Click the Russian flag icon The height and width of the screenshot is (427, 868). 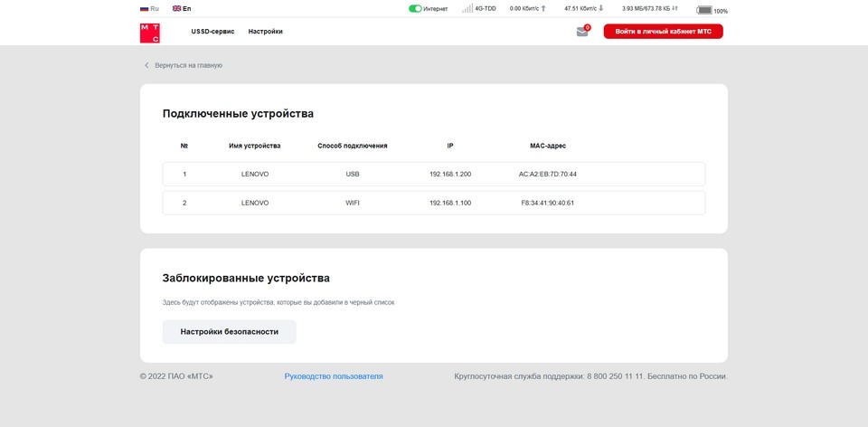[x=145, y=8]
